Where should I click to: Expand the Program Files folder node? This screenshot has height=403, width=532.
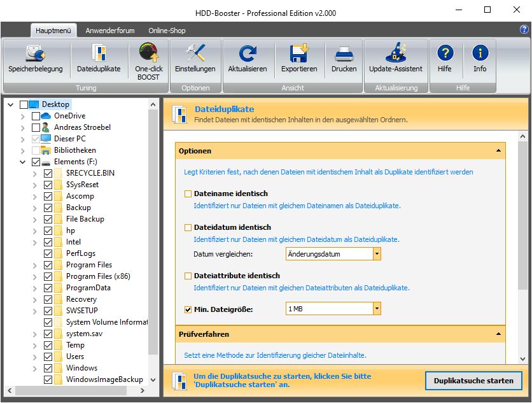(34, 265)
